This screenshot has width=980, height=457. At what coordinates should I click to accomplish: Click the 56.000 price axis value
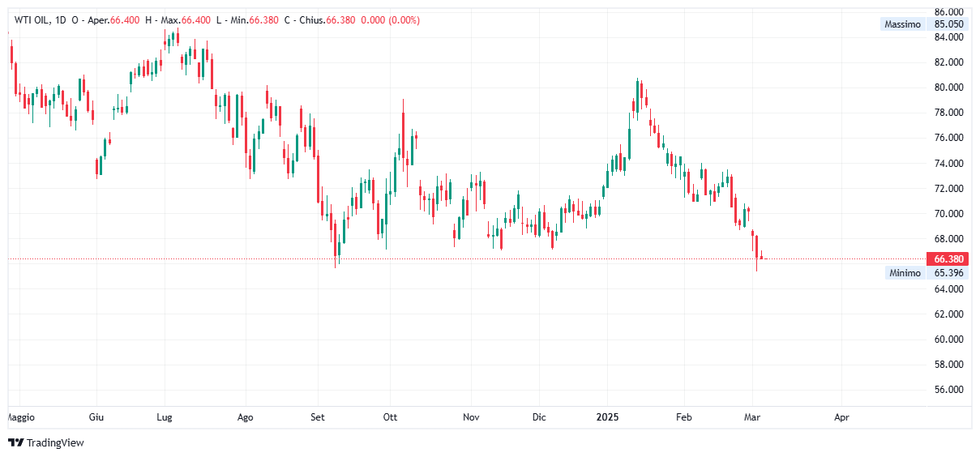(948, 390)
